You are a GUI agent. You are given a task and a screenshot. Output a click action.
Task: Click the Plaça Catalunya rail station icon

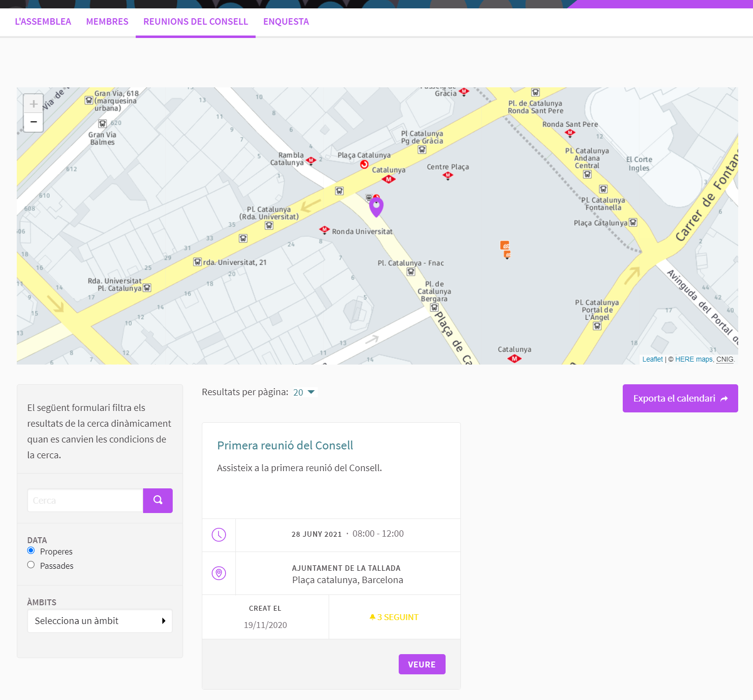[364, 164]
